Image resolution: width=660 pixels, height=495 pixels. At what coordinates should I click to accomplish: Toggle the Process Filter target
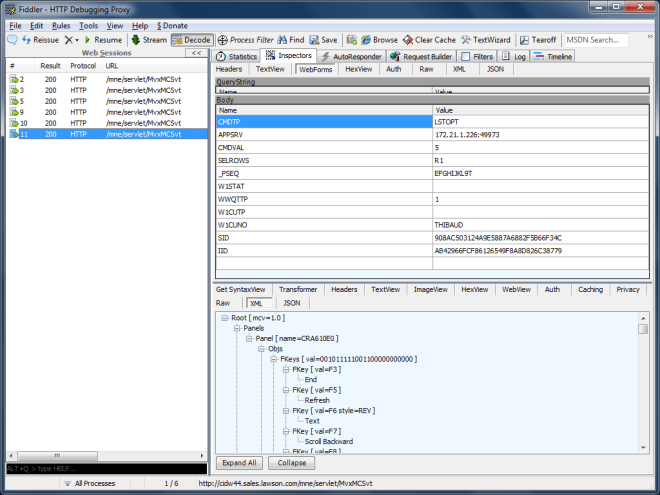[x=222, y=40]
